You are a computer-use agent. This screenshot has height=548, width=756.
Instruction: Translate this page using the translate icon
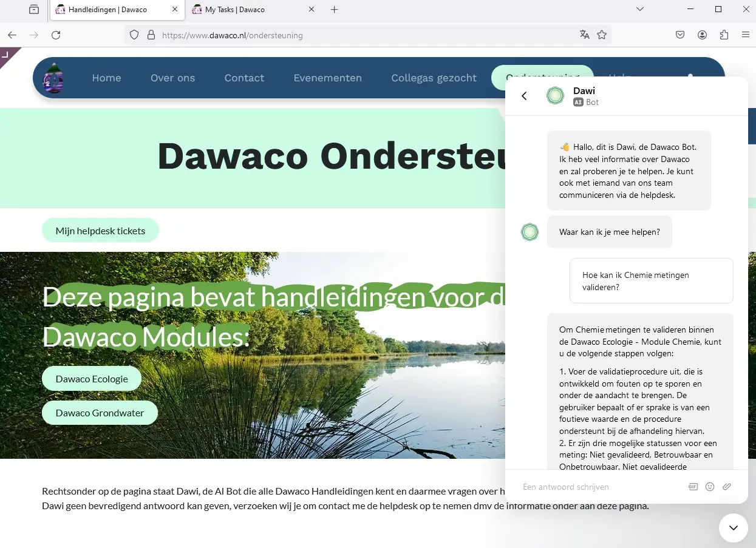point(585,35)
